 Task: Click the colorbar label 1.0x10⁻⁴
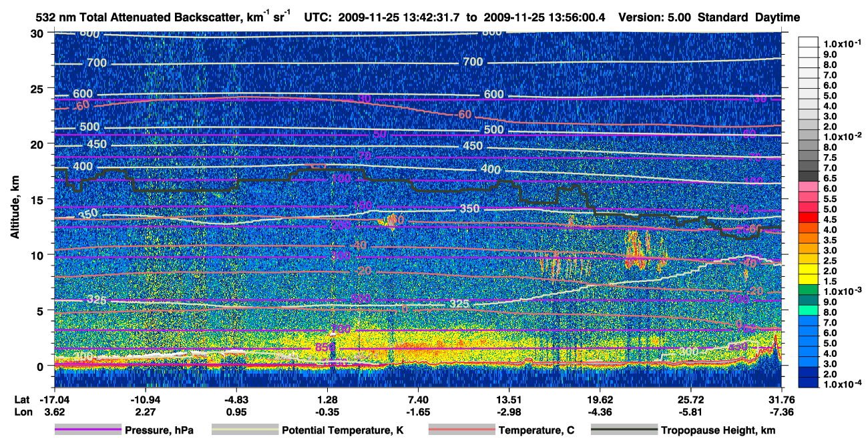pos(844,385)
